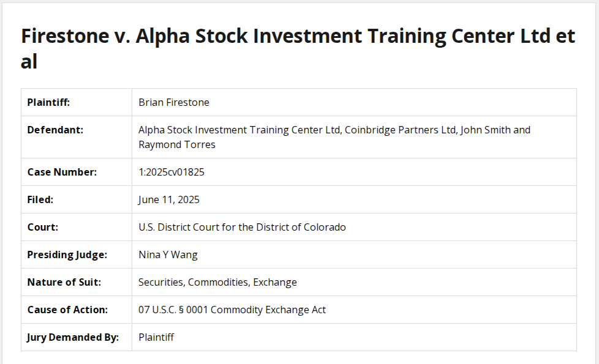Click Securities, Commodities, Exchange value
This screenshot has width=599, height=364.
click(x=217, y=282)
